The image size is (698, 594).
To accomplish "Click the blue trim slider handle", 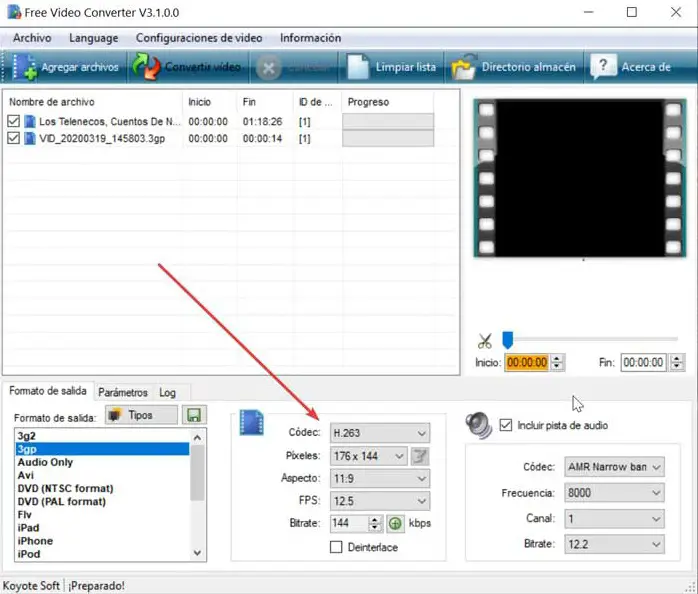I will (507, 340).
